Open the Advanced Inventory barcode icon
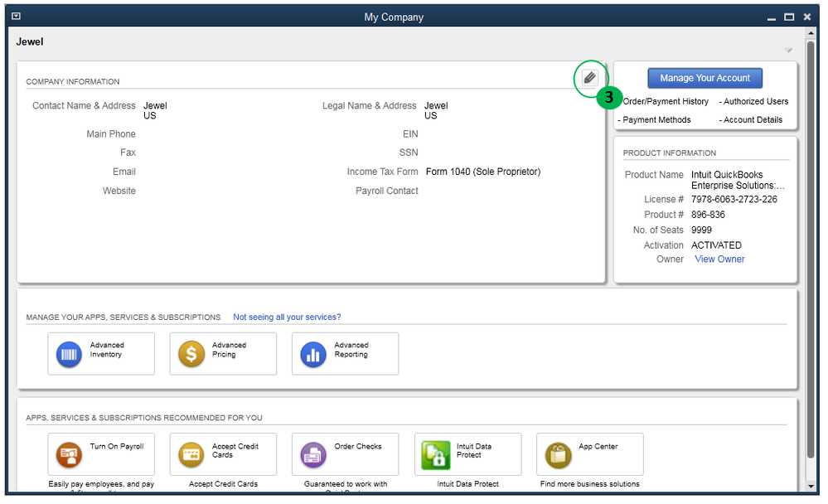 [69, 354]
